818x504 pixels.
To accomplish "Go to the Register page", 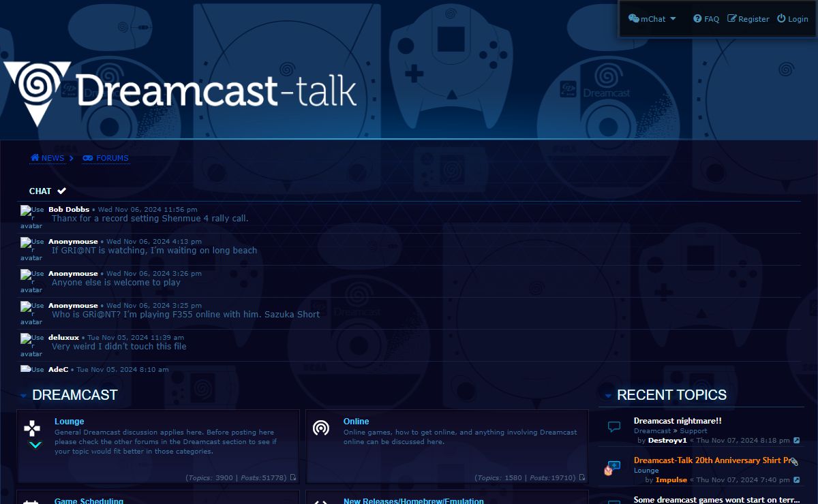I will point(748,19).
